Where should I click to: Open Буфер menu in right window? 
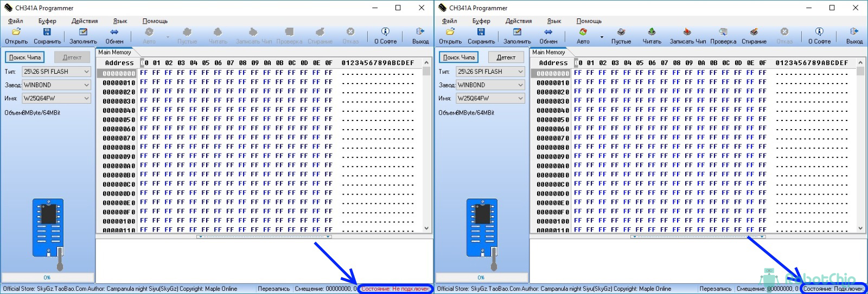coord(481,21)
